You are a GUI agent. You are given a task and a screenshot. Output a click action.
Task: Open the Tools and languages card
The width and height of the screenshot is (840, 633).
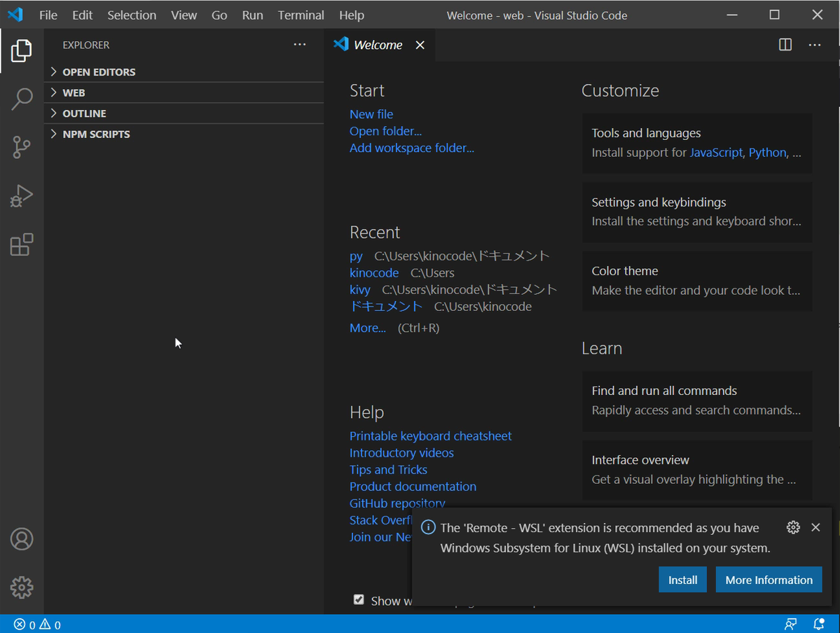(x=697, y=143)
